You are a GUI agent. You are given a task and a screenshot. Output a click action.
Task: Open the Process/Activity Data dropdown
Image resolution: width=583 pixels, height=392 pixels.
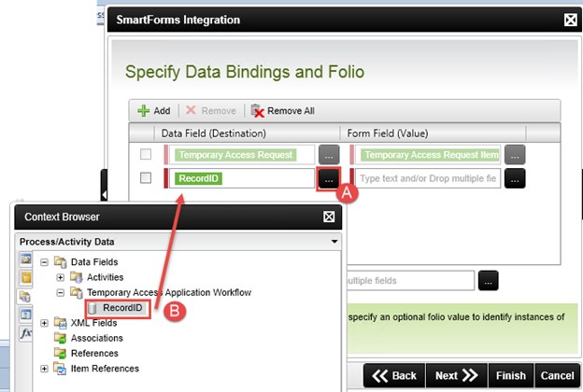point(334,241)
